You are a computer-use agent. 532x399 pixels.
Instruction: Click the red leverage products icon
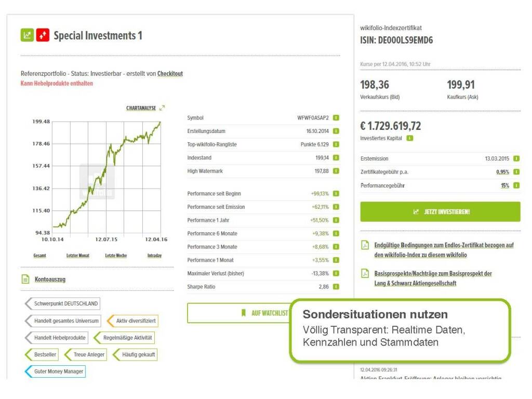pos(43,35)
